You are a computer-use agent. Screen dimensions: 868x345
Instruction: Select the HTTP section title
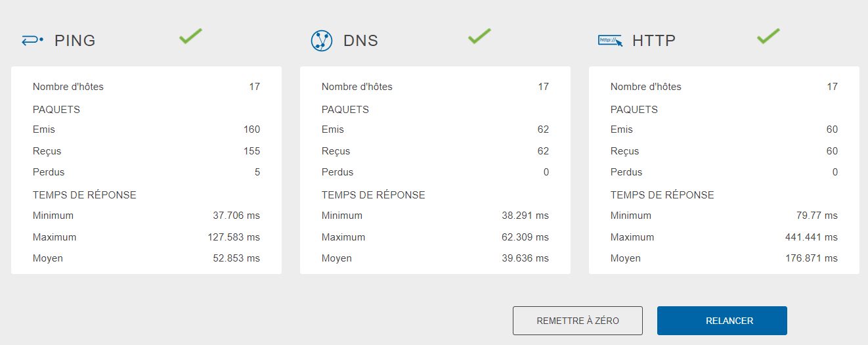[x=654, y=41]
